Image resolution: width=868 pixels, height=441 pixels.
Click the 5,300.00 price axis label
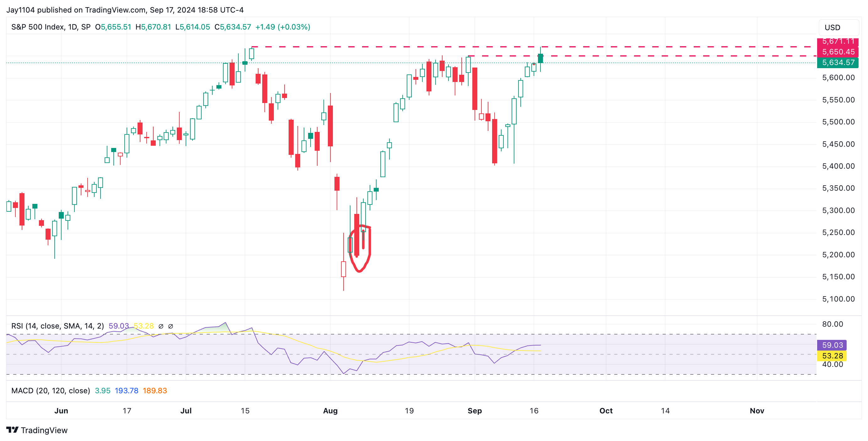point(838,210)
